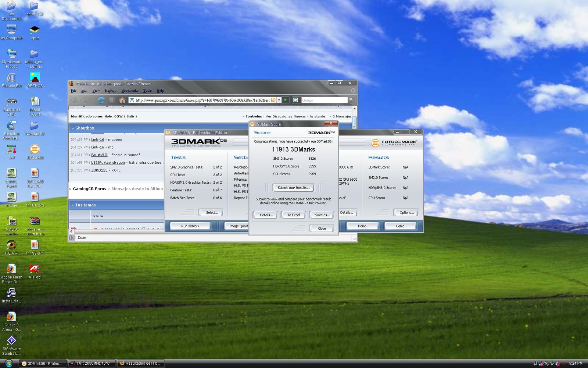Open the cpuz desktop icon
Screen dimensions: 588x368
click(35, 32)
